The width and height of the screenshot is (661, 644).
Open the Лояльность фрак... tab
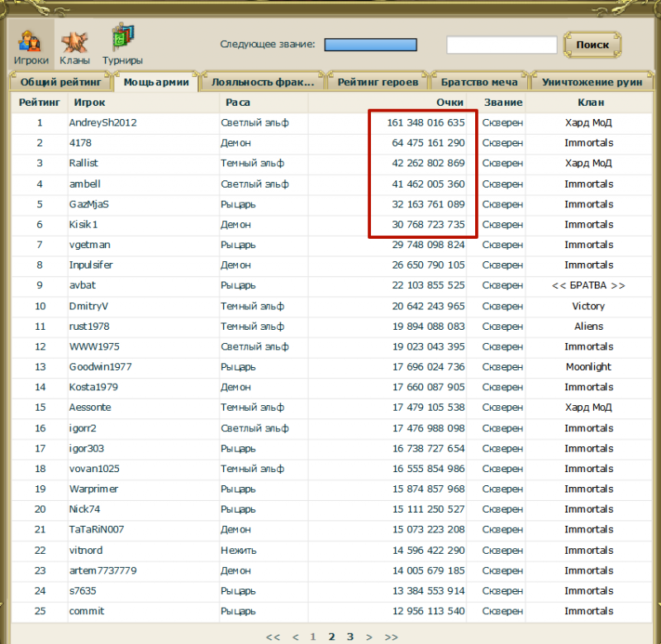pyautogui.click(x=263, y=82)
